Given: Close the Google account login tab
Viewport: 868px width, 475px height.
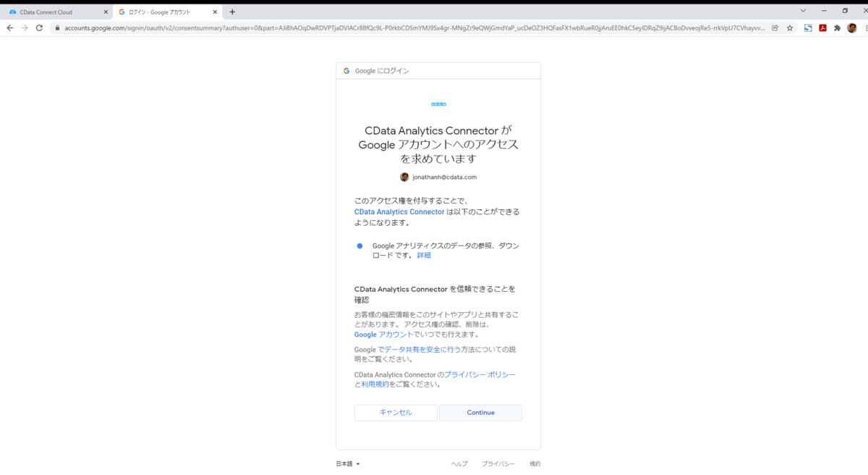Looking at the screenshot, I should pyautogui.click(x=215, y=12).
